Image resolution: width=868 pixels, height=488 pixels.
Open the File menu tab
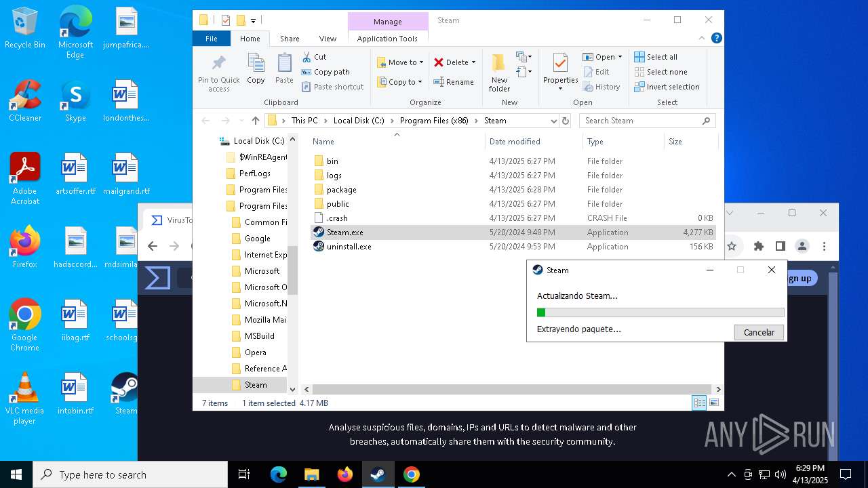(212, 39)
